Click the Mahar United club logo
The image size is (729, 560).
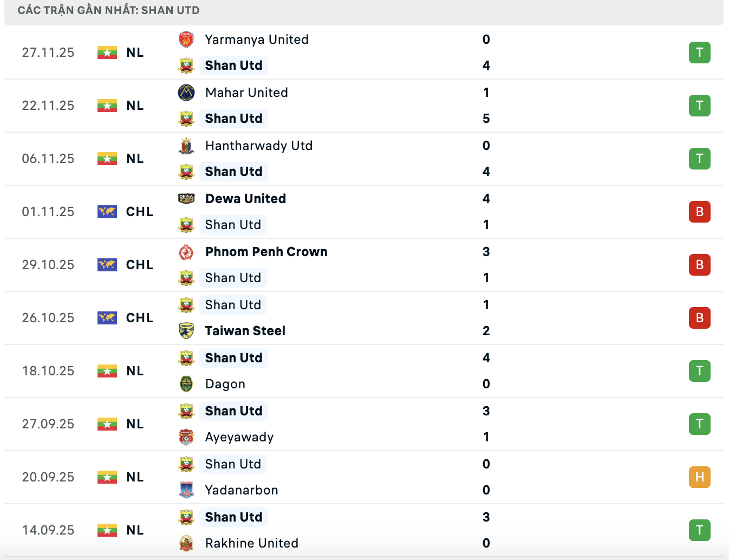186,93
